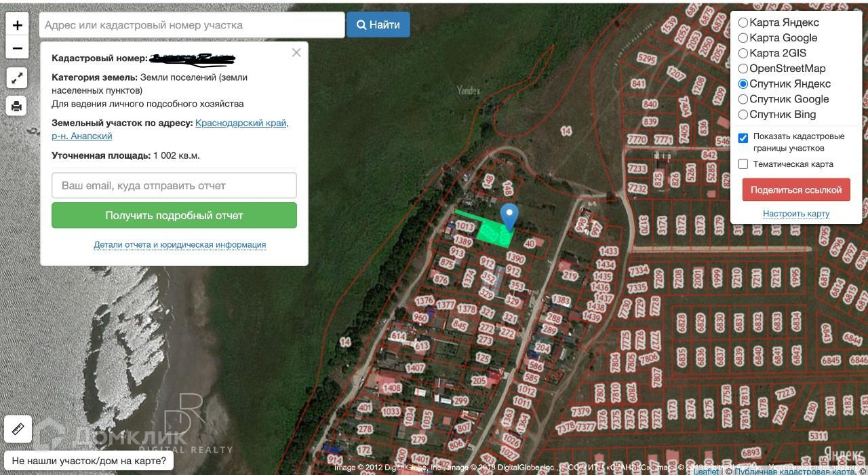868x475 pixels.
Task: Click parcel labeled 1407 on the map
Action: tap(415, 368)
